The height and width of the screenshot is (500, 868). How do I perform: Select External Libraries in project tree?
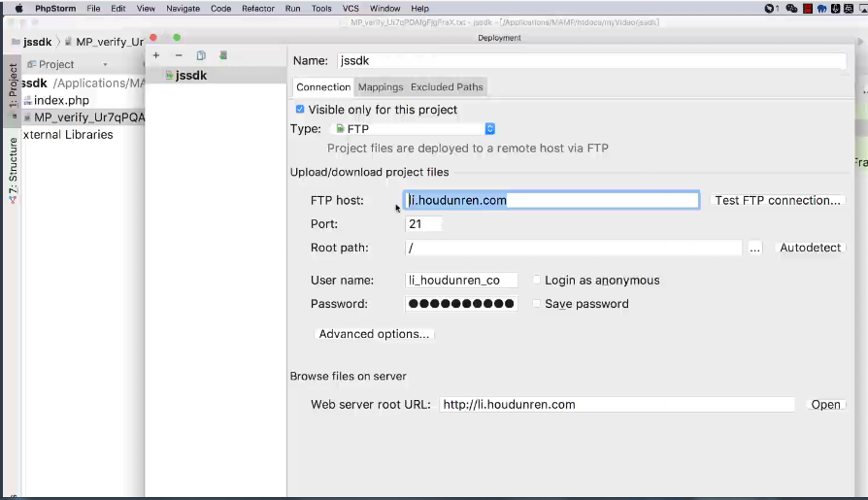(68, 135)
